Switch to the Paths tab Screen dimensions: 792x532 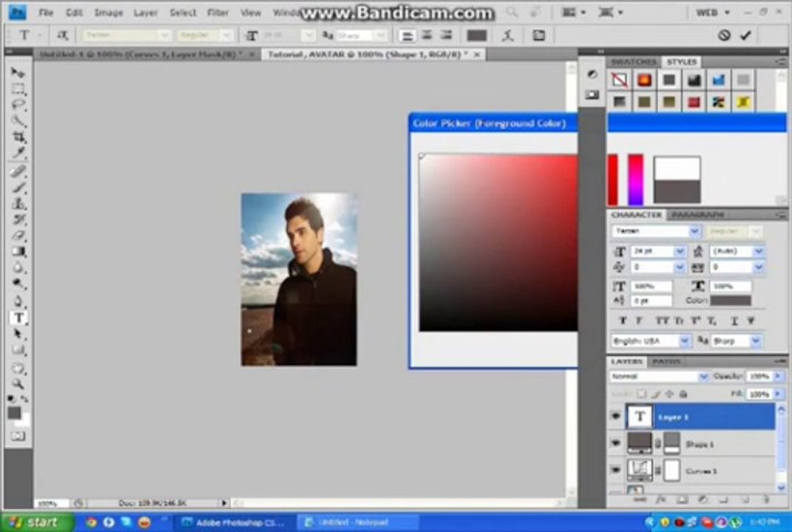point(666,361)
